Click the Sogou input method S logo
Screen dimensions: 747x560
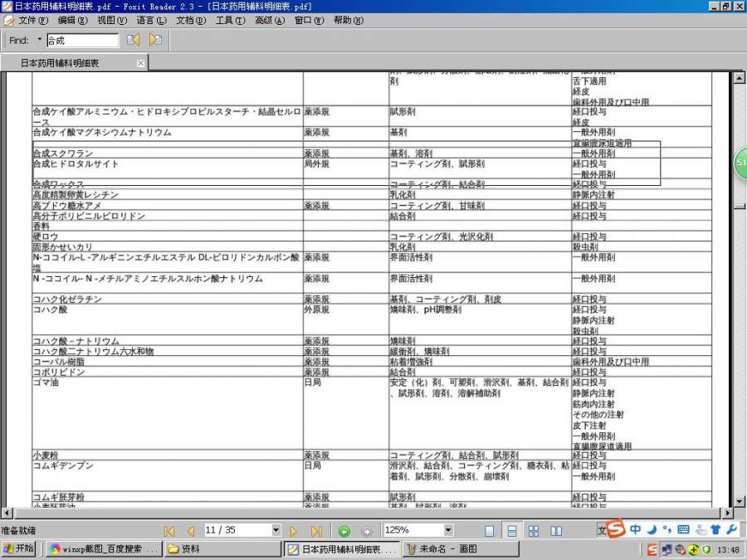coord(616,528)
